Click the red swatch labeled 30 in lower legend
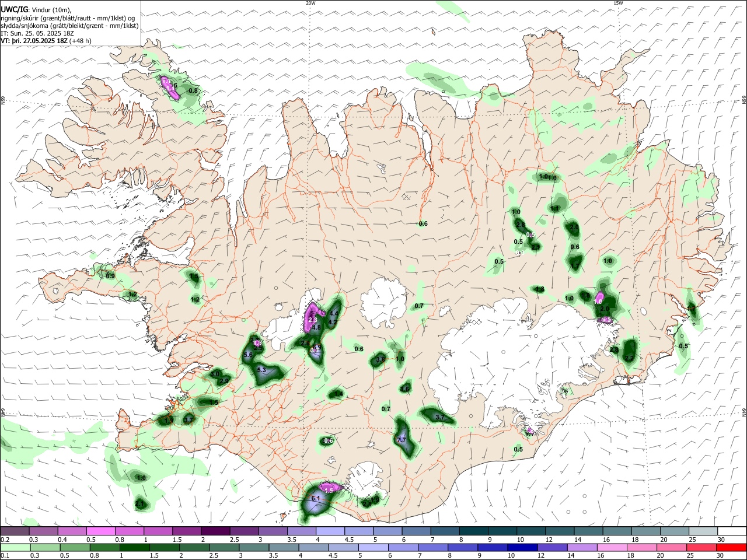This screenshot has width=747, height=560. coord(731,547)
